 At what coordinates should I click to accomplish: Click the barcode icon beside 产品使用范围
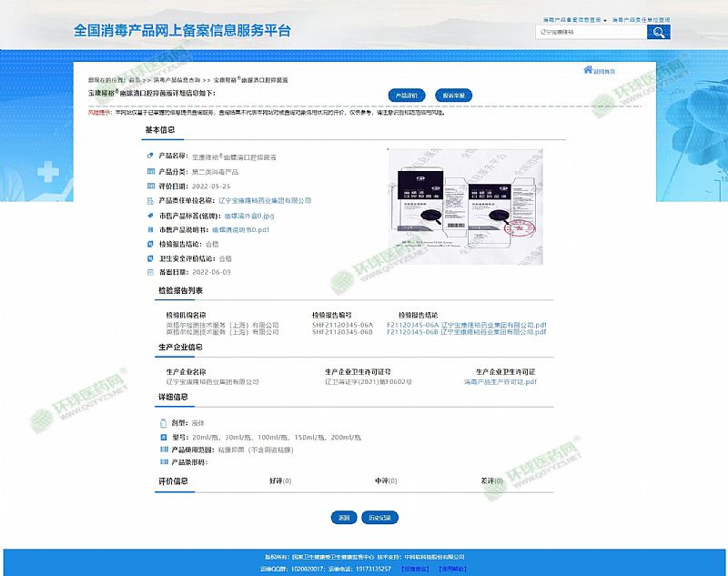click(x=164, y=450)
